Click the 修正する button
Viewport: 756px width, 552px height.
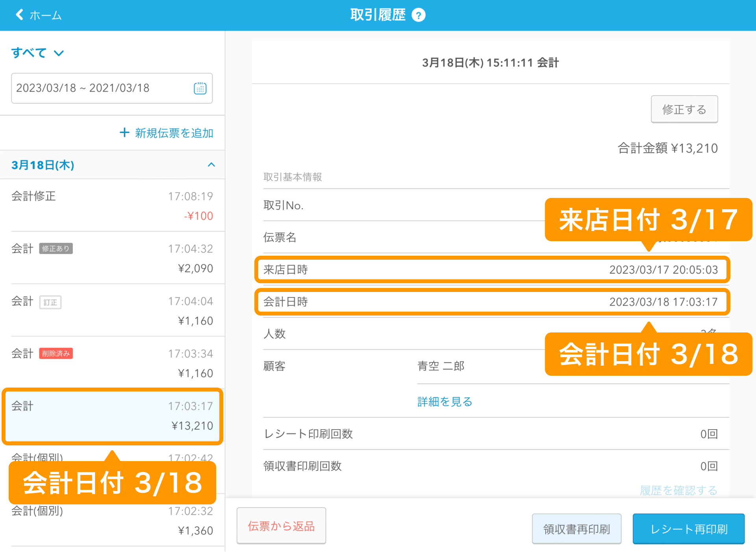[x=684, y=109]
